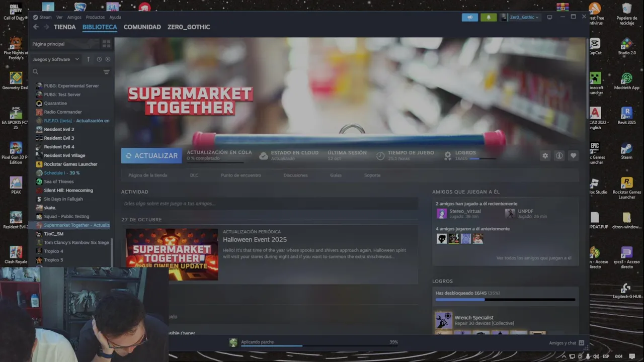
Task: Click Ver todos los amigos que juegan link
Action: coord(534,258)
